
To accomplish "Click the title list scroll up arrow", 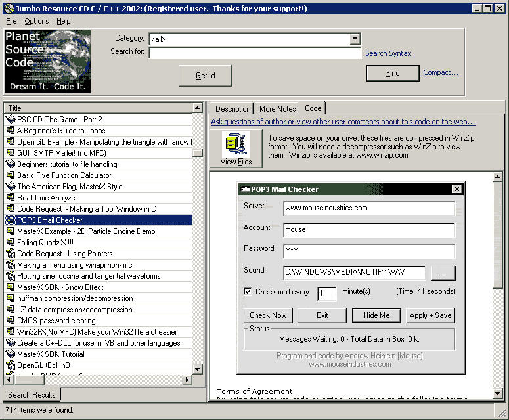I will (198, 108).
